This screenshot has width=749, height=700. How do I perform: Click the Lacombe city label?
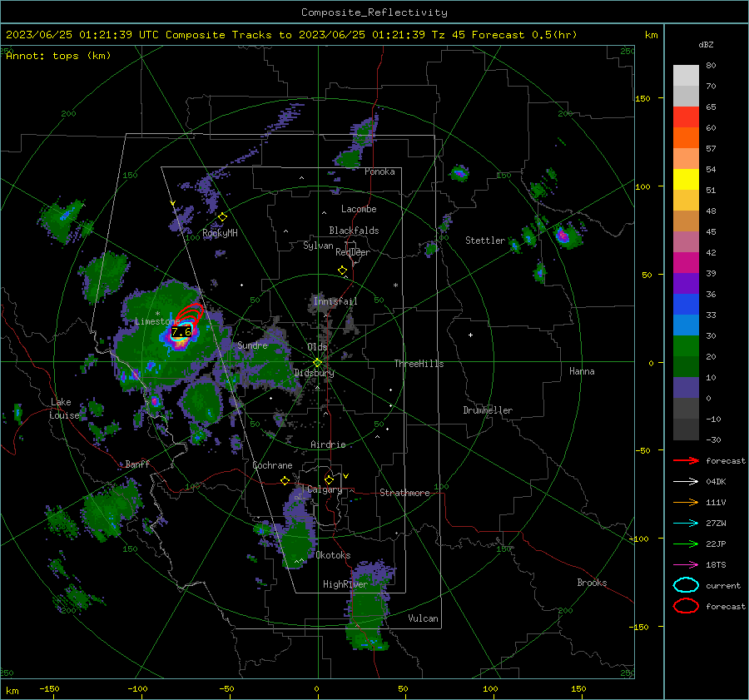pos(359,209)
